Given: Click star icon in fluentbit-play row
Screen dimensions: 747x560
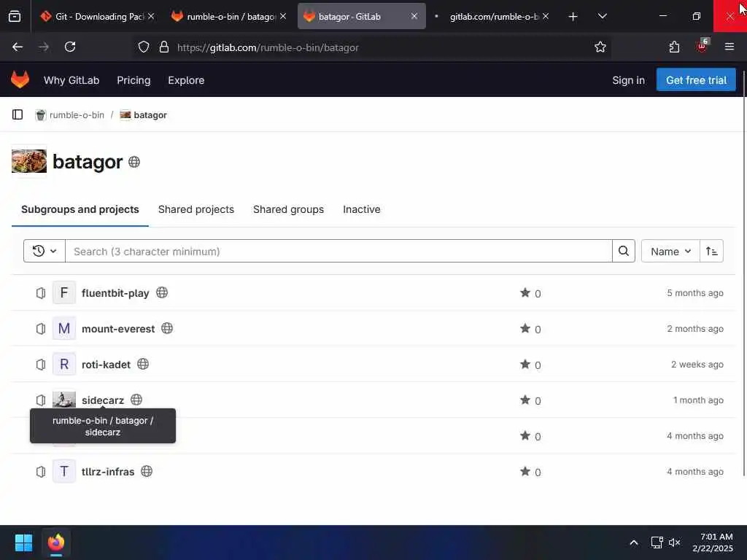Looking at the screenshot, I should point(525,292).
